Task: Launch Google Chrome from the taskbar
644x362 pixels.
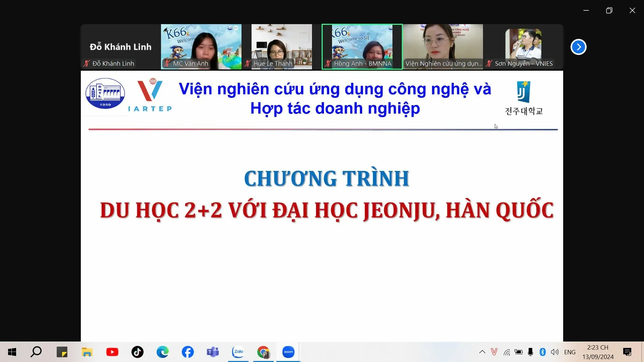Action: (263, 352)
